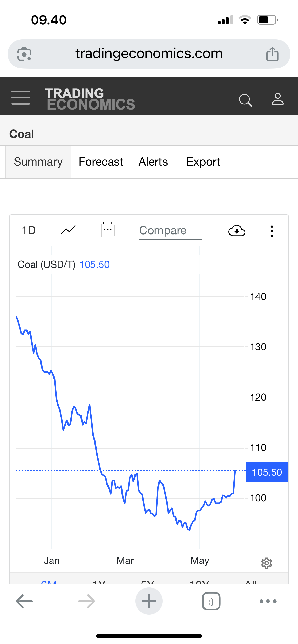Click the cloud download chart icon
This screenshot has height=644, width=298.
coord(237,231)
